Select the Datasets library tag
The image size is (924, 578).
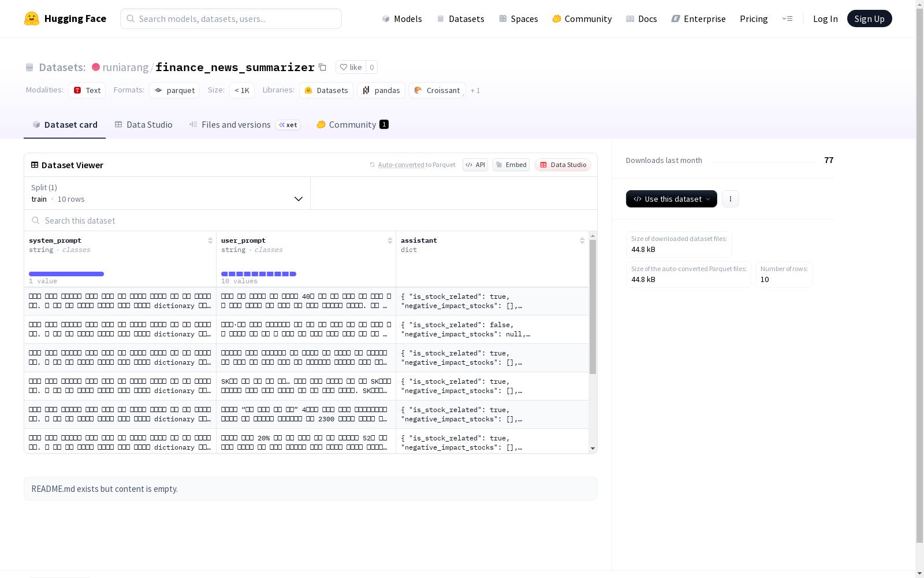click(326, 90)
